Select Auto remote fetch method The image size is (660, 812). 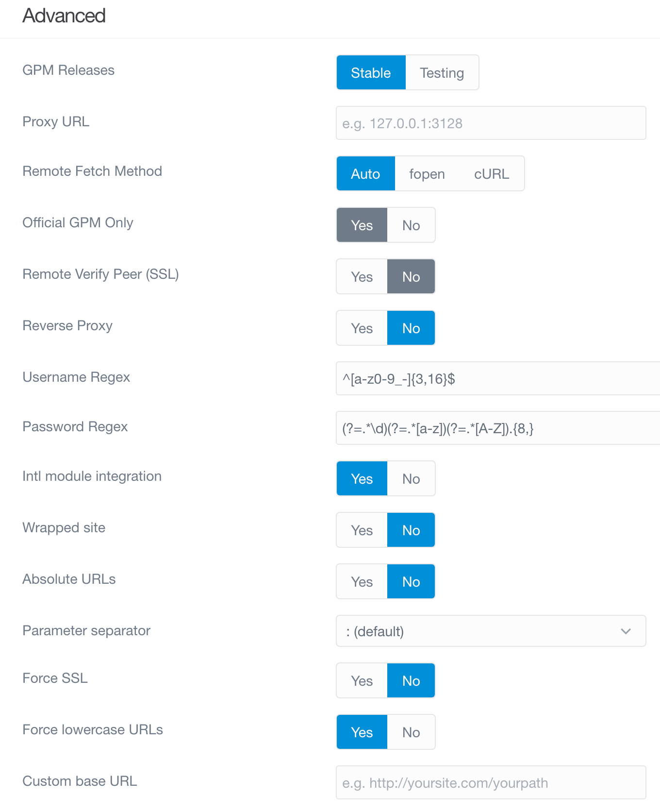(x=365, y=173)
